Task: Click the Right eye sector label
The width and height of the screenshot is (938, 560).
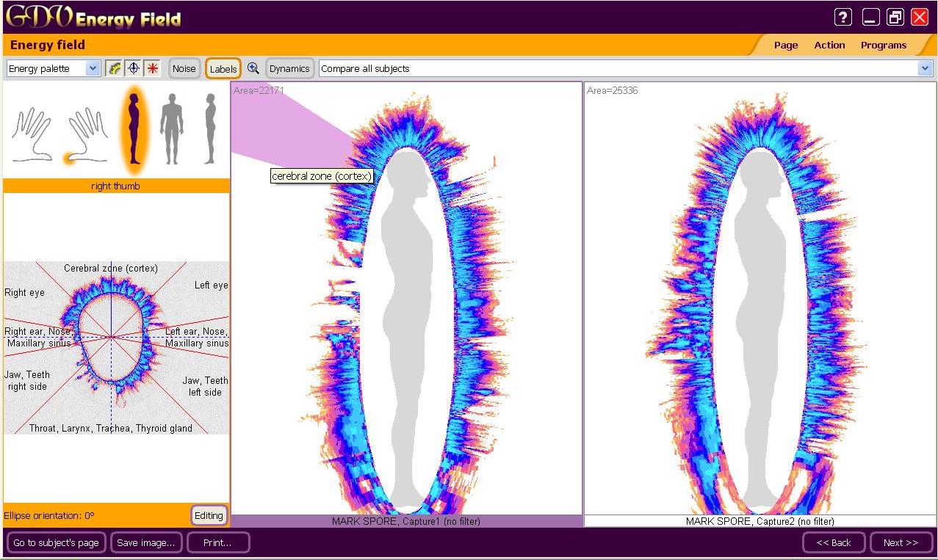Action: click(x=24, y=292)
